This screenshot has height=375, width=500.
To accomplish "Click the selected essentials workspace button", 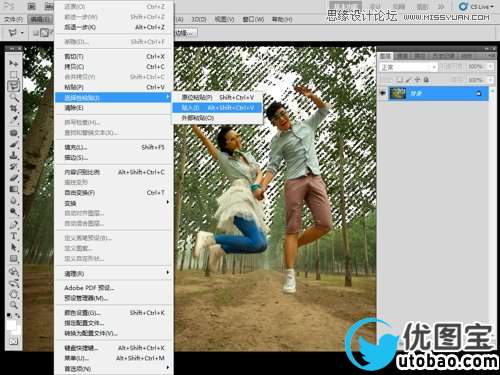I will pyautogui.click(x=345, y=6).
